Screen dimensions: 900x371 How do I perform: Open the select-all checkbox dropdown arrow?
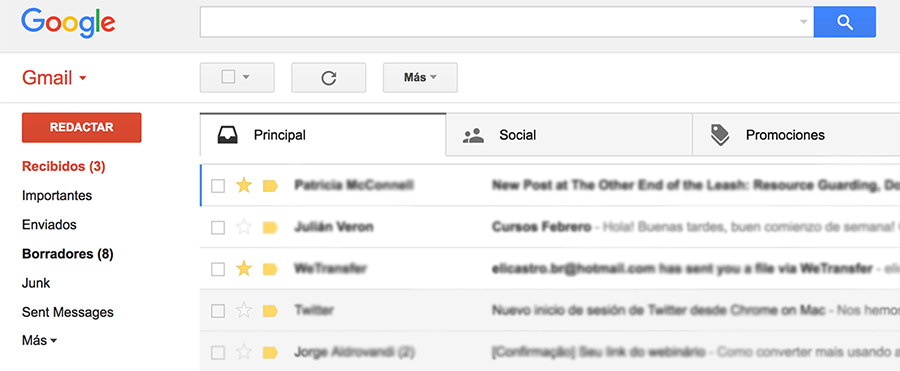(x=246, y=77)
